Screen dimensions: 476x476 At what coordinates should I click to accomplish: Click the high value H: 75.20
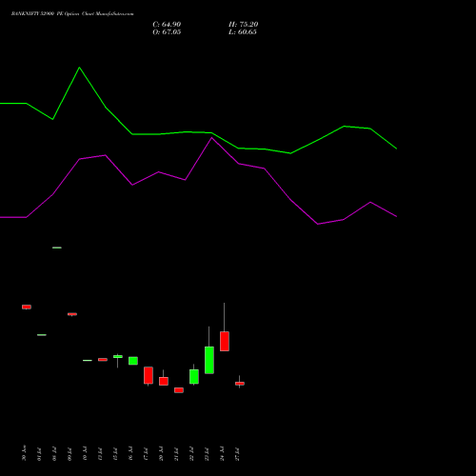point(243,25)
